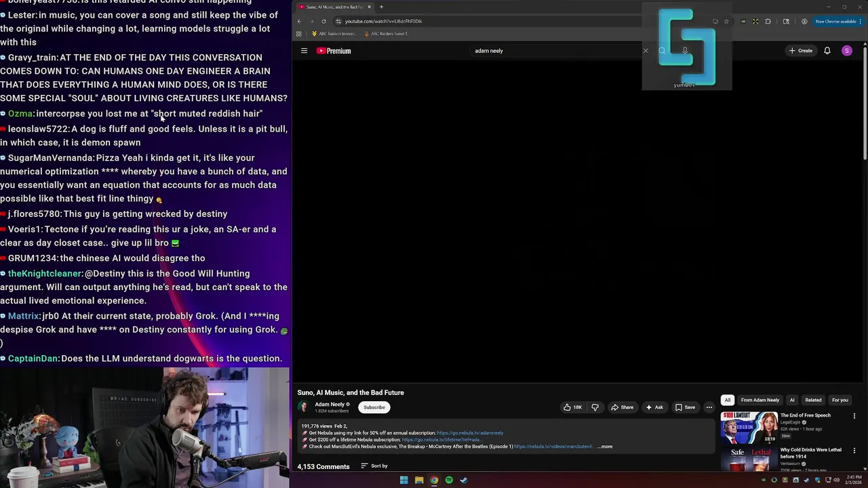Open the Chrome apps grid in bookmarks bar
Screen dimensions: 868x488
tap(298, 33)
